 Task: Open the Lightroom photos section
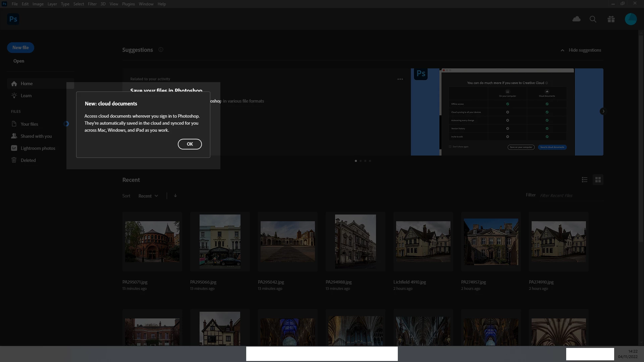[x=38, y=148]
